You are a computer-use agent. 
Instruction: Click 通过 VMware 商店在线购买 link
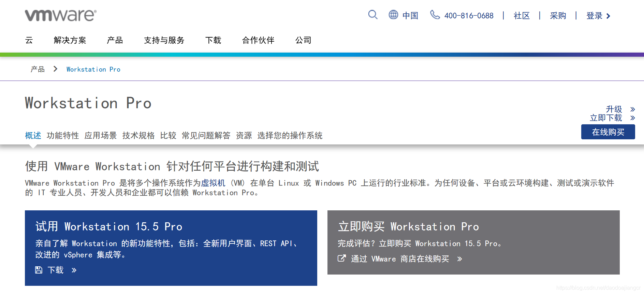click(400, 259)
